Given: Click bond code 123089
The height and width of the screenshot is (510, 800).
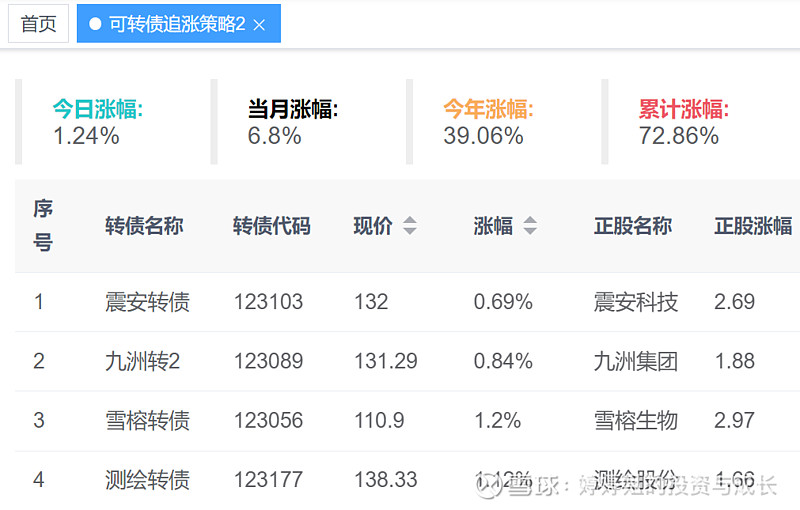Looking at the screenshot, I should tap(268, 361).
